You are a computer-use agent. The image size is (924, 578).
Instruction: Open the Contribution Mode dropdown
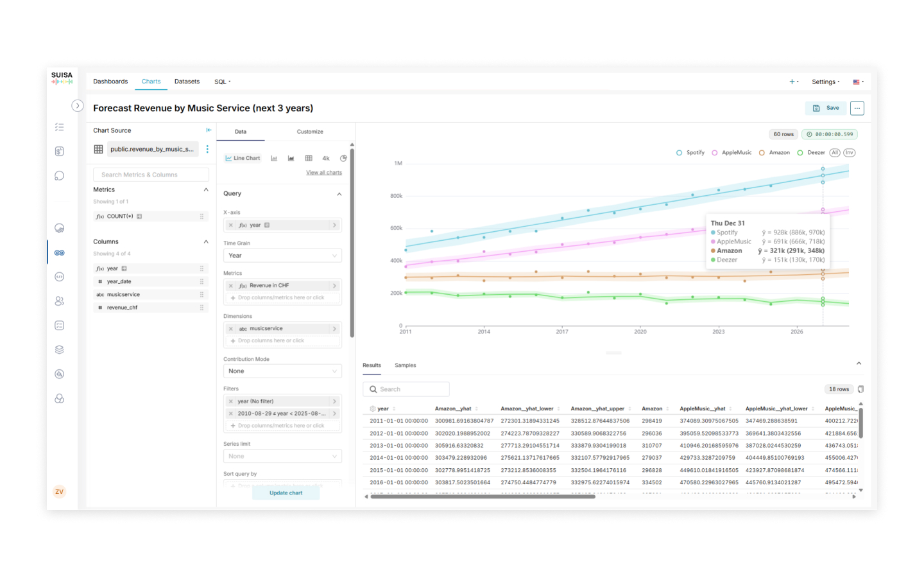(x=282, y=371)
